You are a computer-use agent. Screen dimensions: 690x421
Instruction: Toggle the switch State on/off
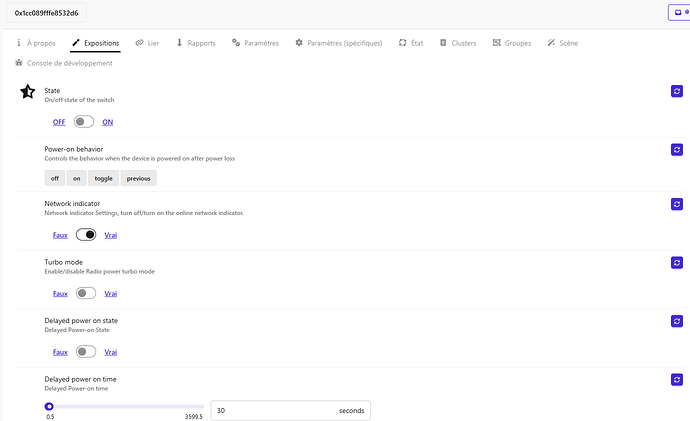point(85,121)
